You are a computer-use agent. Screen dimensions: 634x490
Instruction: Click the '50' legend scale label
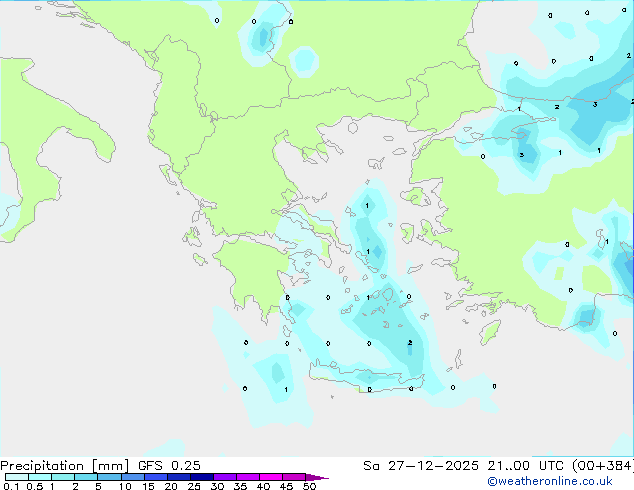[309, 486]
